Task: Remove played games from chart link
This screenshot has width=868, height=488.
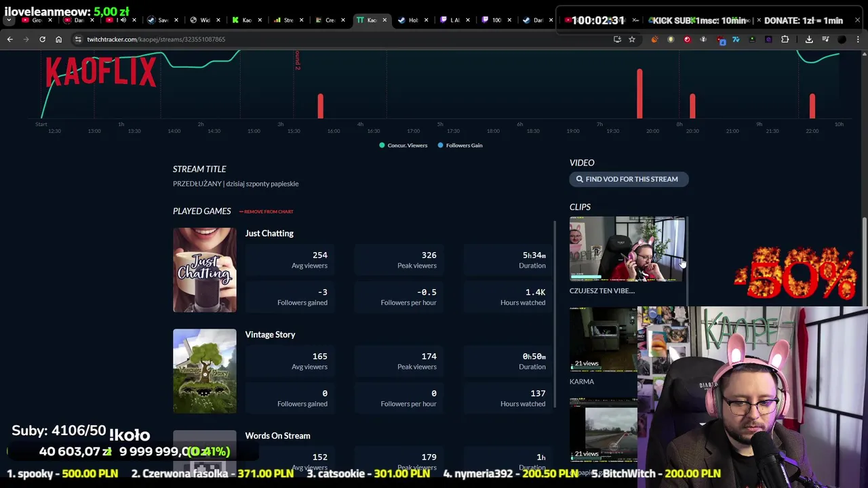Action: (x=267, y=211)
